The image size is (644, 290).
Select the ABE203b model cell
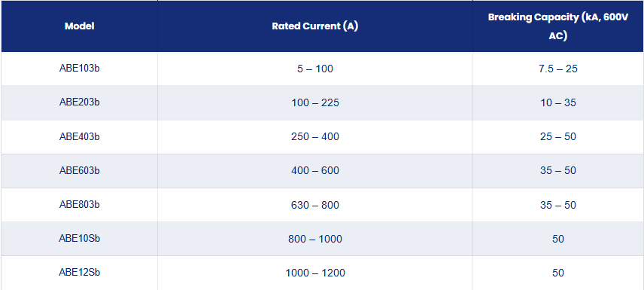(79, 103)
